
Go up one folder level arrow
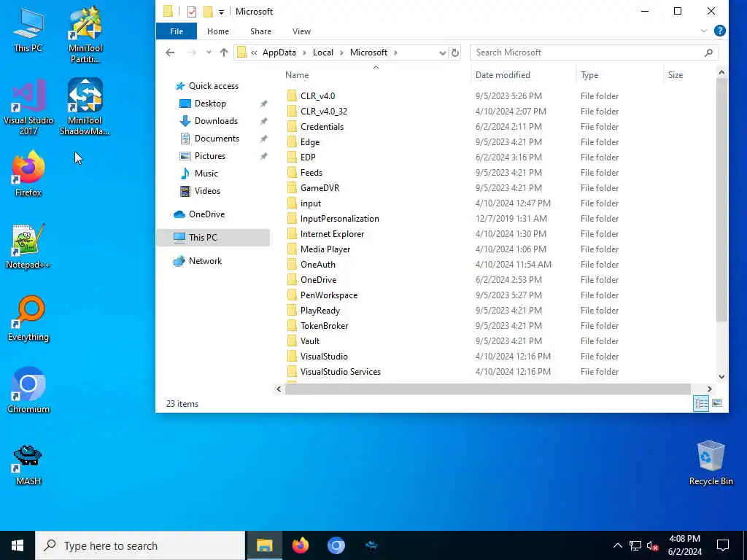tap(223, 52)
